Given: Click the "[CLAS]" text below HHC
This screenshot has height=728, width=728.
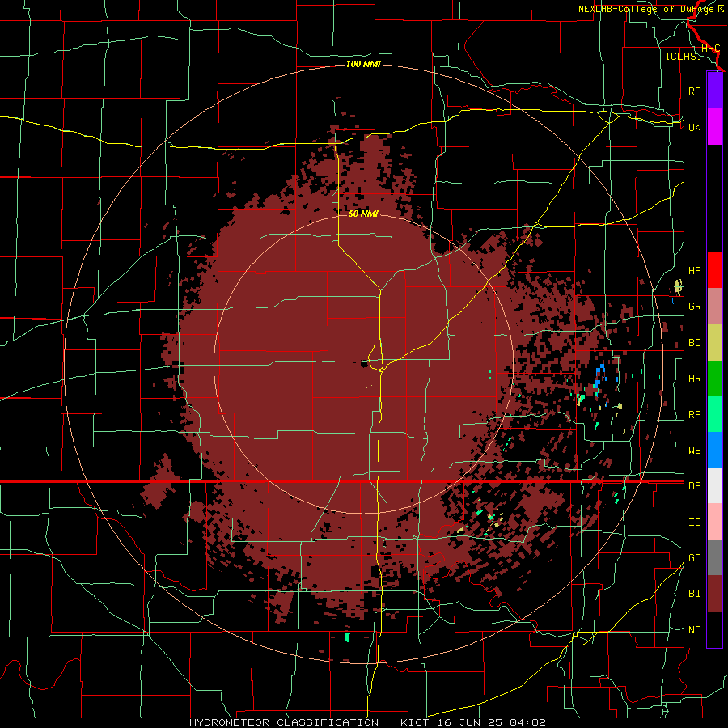Looking at the screenshot, I should [x=684, y=56].
